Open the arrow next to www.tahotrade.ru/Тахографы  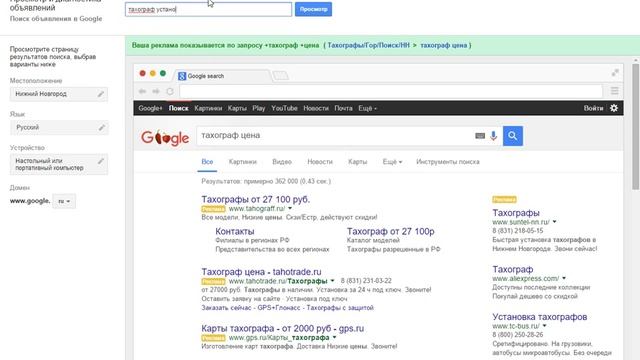[332, 281]
